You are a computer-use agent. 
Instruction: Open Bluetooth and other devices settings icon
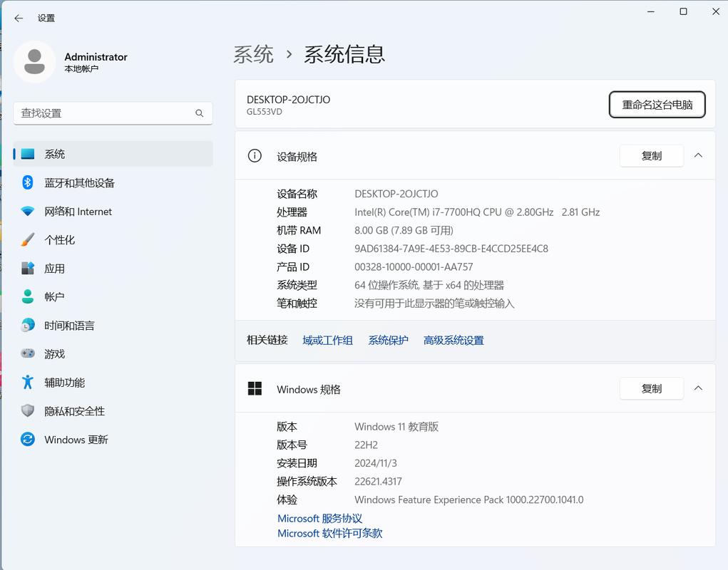27,182
